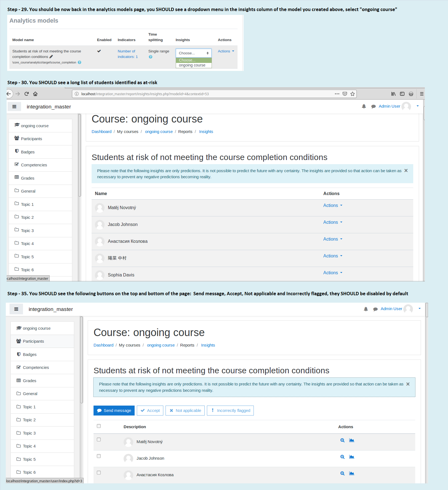Screen dimensions: 448x490
Task: Open Participants in upper sidebar
Action: [x=40, y=139]
